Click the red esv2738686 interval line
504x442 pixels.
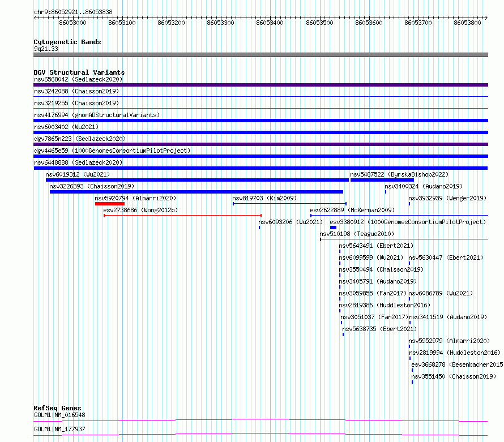click(x=182, y=216)
